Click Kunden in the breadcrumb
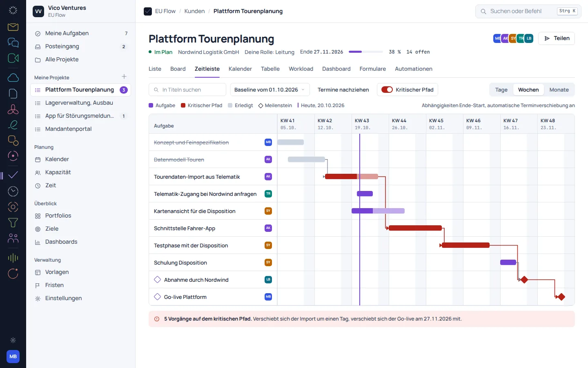This screenshot has width=588, height=368. pyautogui.click(x=194, y=11)
